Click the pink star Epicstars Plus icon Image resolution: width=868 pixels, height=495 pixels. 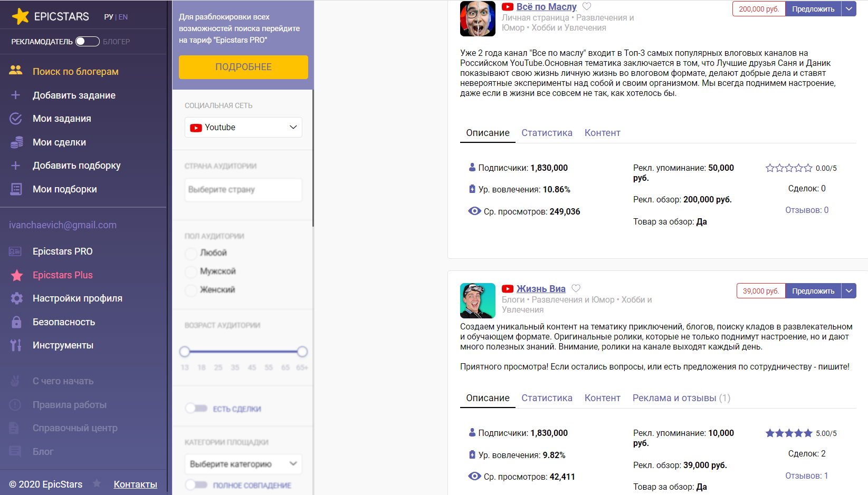point(16,275)
